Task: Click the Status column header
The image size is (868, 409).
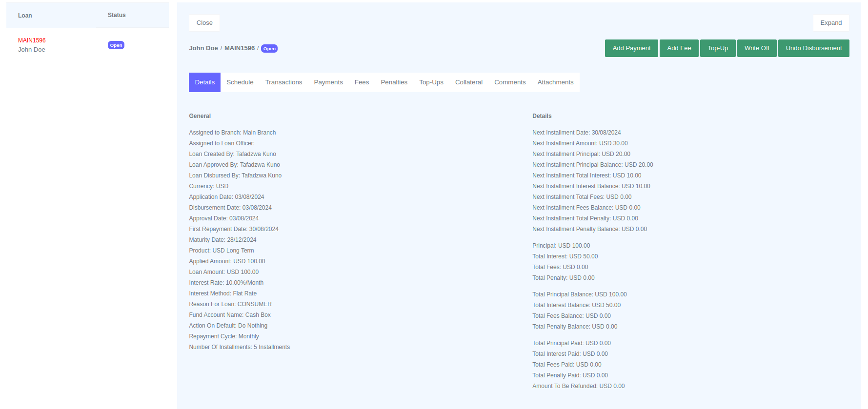Action: pos(117,15)
